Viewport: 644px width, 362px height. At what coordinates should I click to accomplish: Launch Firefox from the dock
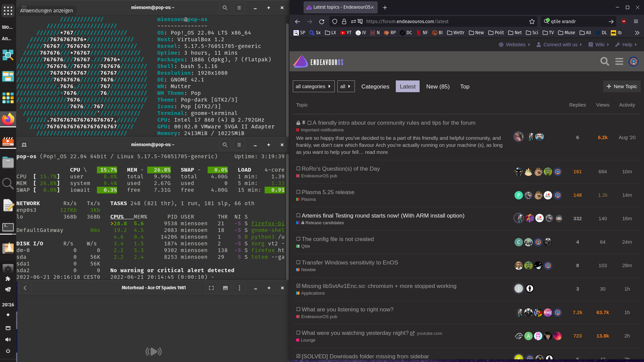tap(8, 119)
